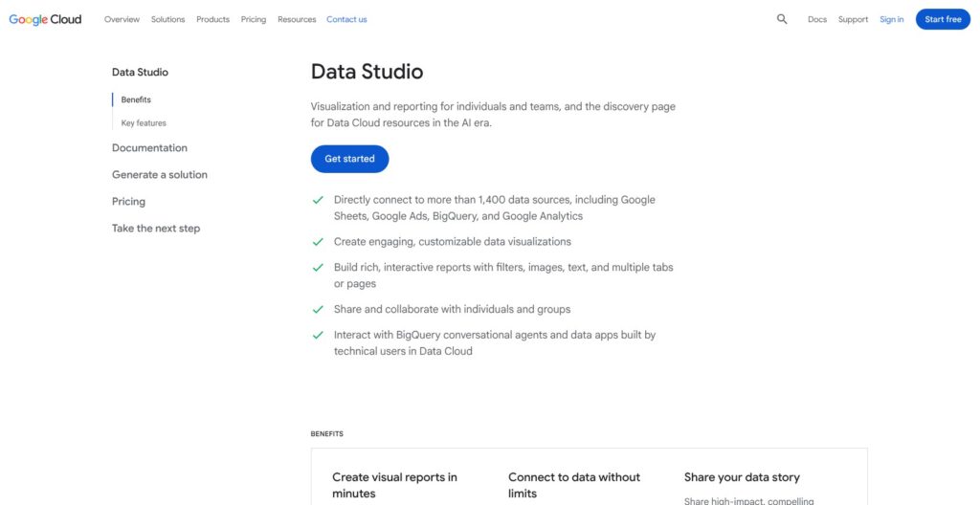The height and width of the screenshot is (505, 980).
Task: Open Documentation in the sidebar
Action: point(149,148)
